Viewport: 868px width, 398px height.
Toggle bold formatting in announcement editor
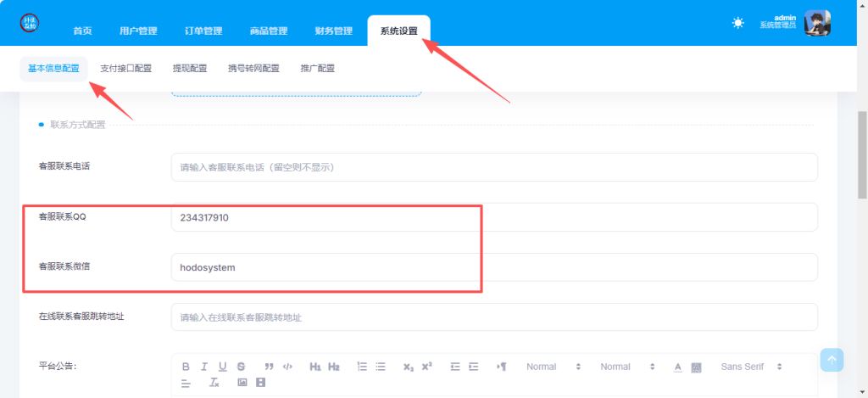[x=186, y=367]
